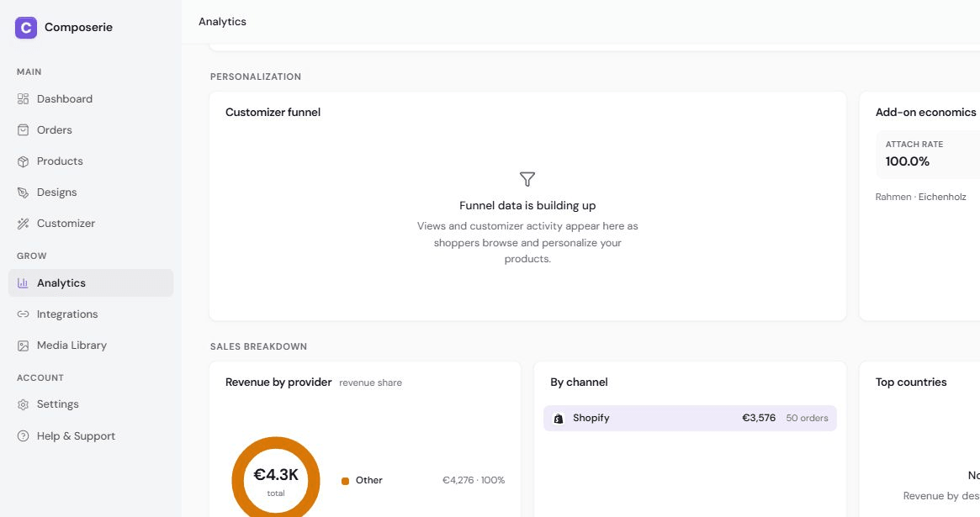
Task: Click the Orders bag icon
Action: tap(23, 129)
